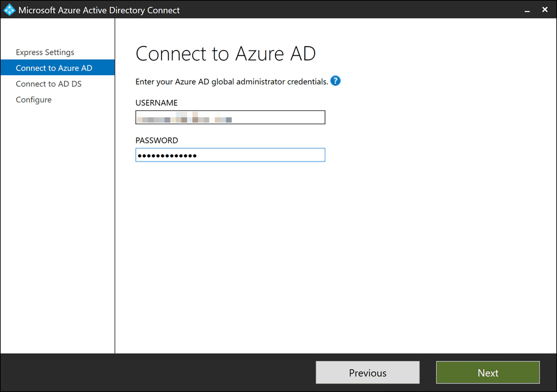Switch to the Connect to AD DS step
This screenshot has width=557, height=392.
48,84
